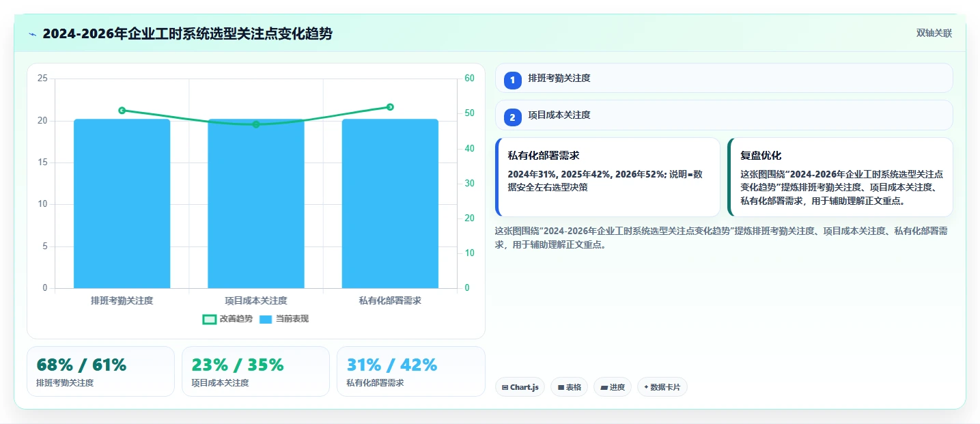
Task: Click the 进度 tag
Action: pyautogui.click(x=613, y=387)
